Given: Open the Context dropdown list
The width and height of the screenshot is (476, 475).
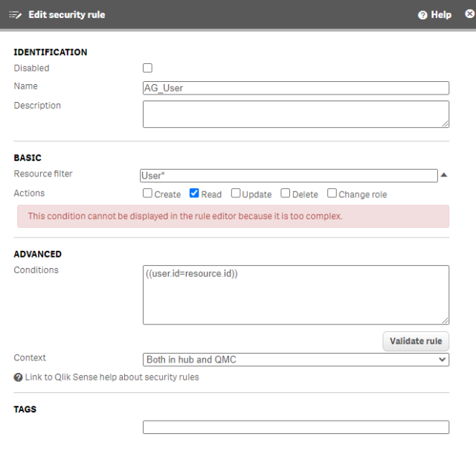Looking at the screenshot, I should pos(295,360).
